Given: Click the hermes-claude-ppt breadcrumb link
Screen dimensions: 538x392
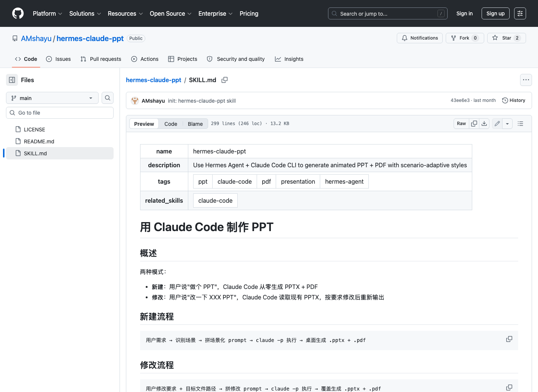Looking at the screenshot, I should pyautogui.click(x=154, y=80).
